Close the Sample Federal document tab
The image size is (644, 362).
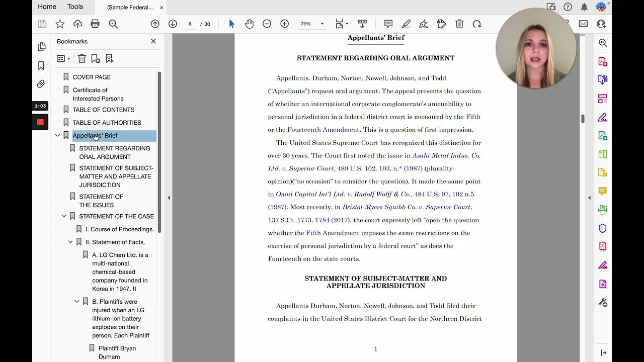click(x=162, y=8)
